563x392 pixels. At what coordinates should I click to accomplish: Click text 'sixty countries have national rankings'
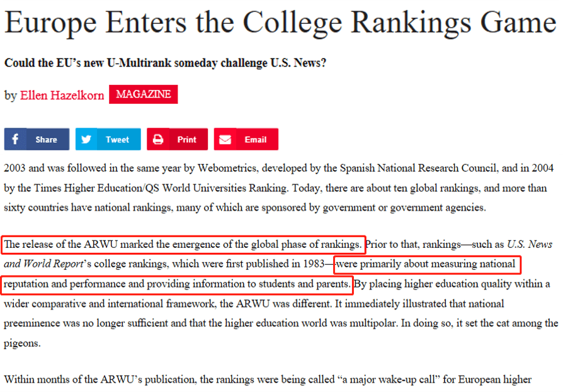click(x=88, y=208)
